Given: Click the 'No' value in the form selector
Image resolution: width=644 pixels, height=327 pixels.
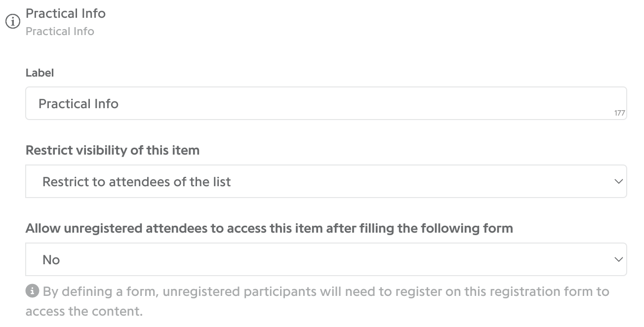Looking at the screenshot, I should tap(51, 260).
